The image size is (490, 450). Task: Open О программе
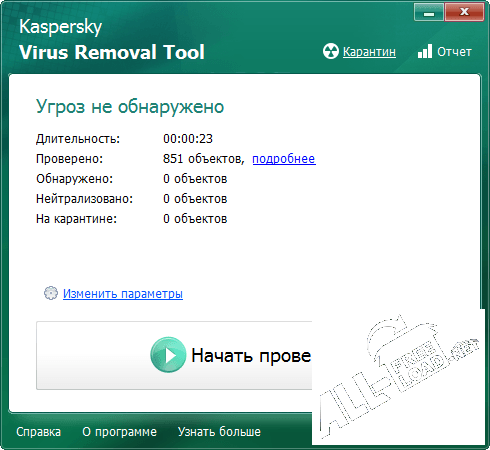point(119,432)
